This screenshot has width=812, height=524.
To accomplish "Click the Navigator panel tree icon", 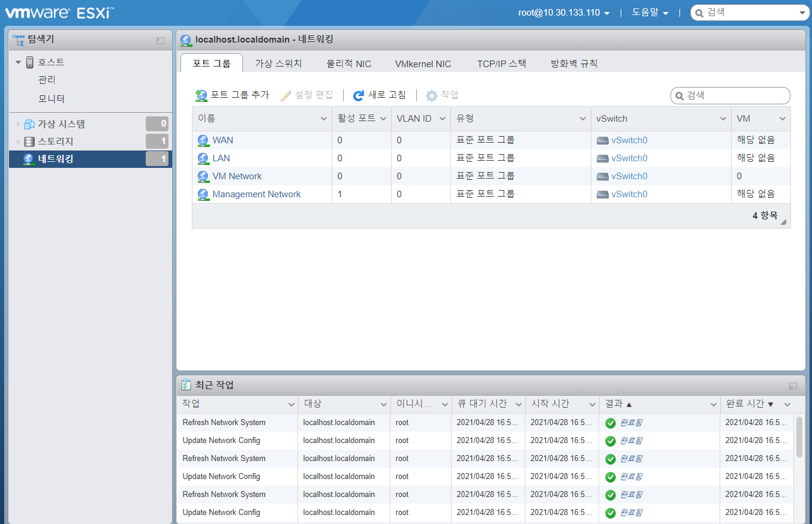I will point(19,40).
